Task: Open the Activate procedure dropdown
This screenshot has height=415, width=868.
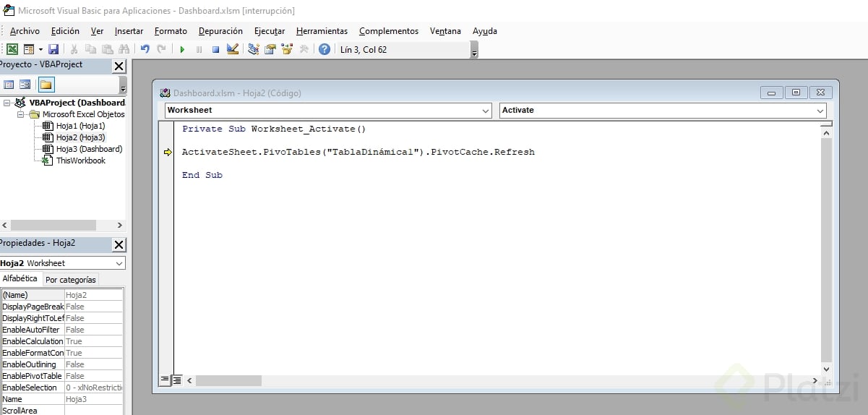Action: [820, 111]
